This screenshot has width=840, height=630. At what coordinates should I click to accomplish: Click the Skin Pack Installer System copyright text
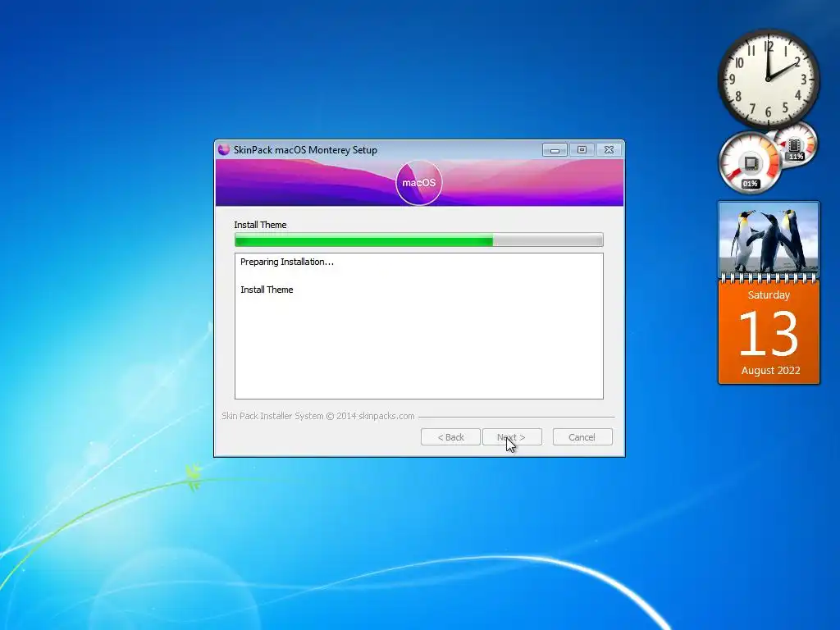point(318,416)
